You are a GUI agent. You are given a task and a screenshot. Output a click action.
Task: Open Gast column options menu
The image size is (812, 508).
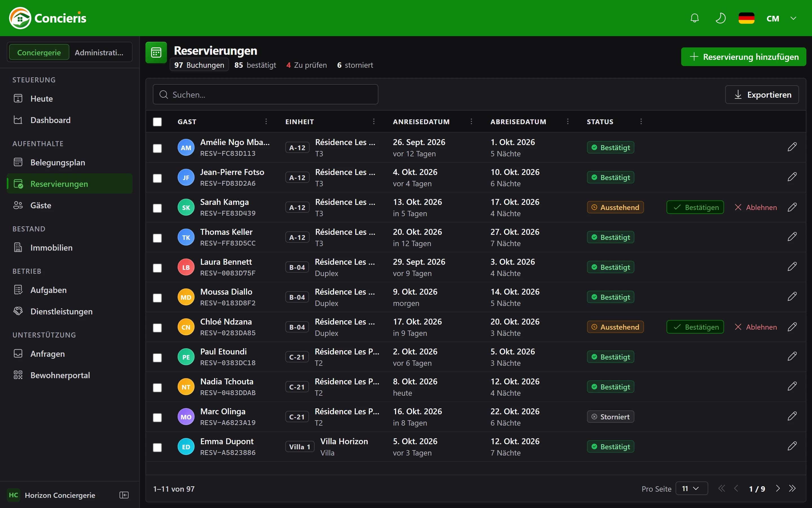click(266, 121)
